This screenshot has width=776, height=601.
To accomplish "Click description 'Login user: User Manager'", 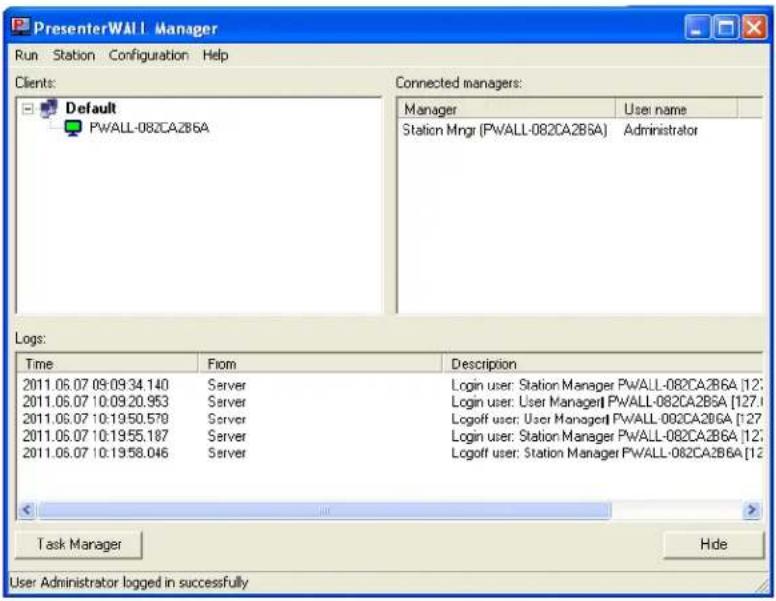I will 606,401.
